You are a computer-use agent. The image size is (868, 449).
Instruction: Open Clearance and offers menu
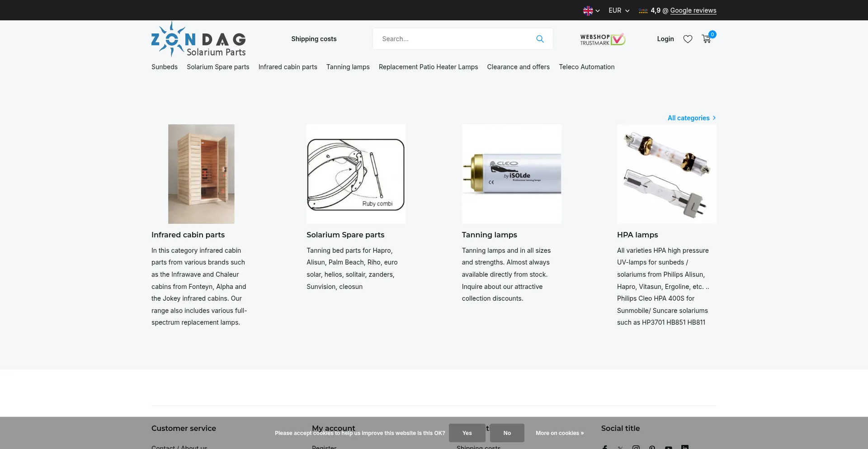(519, 67)
